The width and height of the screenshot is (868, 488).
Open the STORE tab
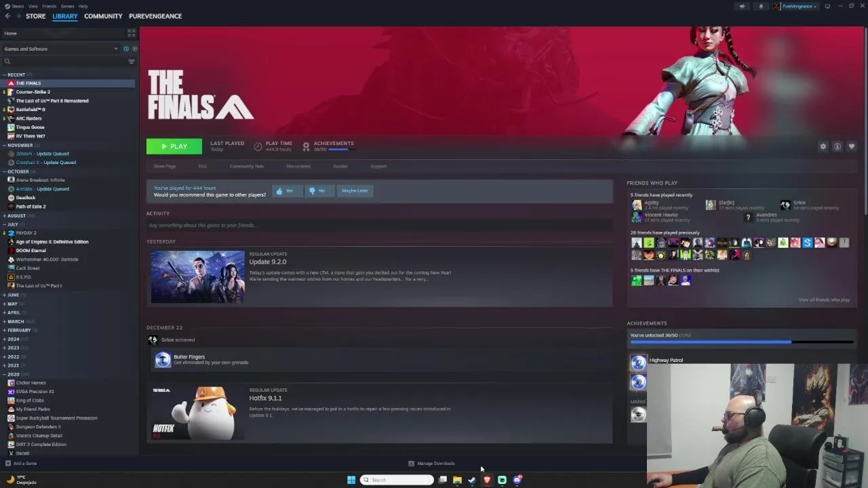35,16
